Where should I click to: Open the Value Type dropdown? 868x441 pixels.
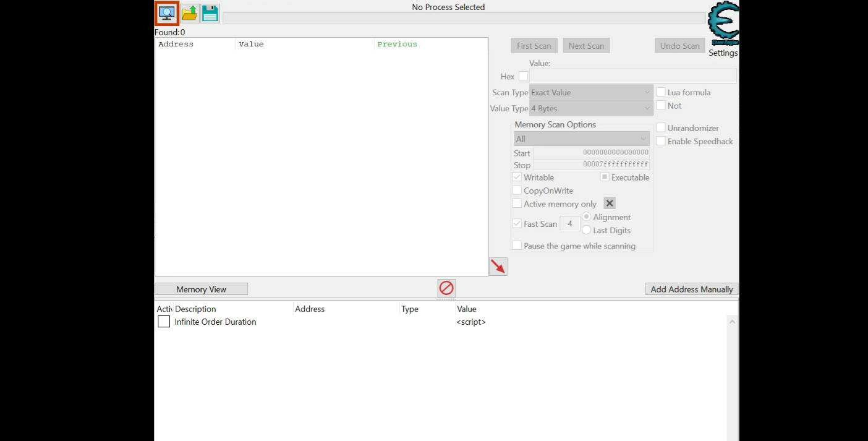pos(591,108)
